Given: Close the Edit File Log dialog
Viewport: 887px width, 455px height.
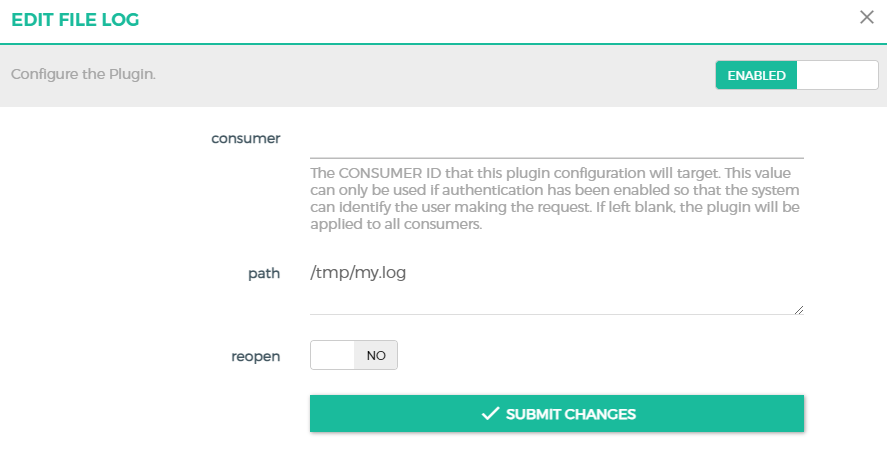Looking at the screenshot, I should [x=866, y=17].
